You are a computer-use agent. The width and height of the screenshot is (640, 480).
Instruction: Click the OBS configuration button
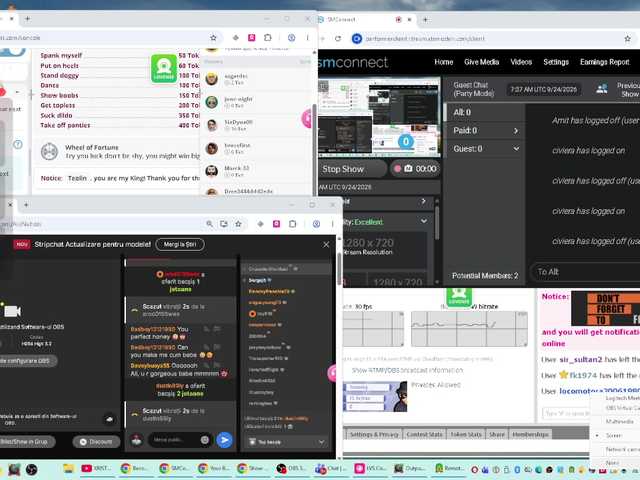click(x=27, y=361)
